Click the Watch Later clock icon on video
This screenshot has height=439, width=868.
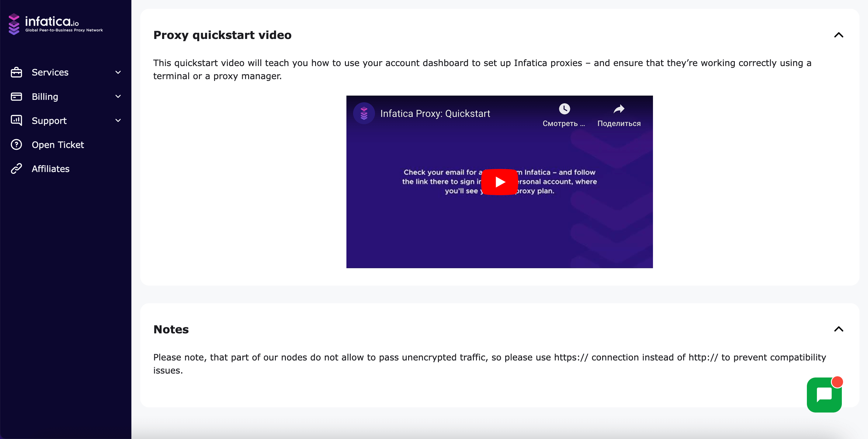(564, 109)
